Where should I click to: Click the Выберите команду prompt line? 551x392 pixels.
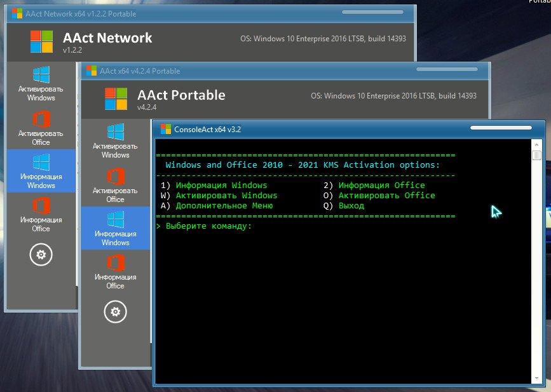(208, 226)
